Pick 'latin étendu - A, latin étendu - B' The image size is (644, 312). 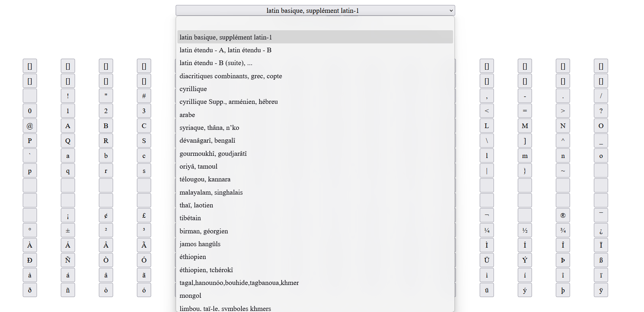pyautogui.click(x=225, y=50)
